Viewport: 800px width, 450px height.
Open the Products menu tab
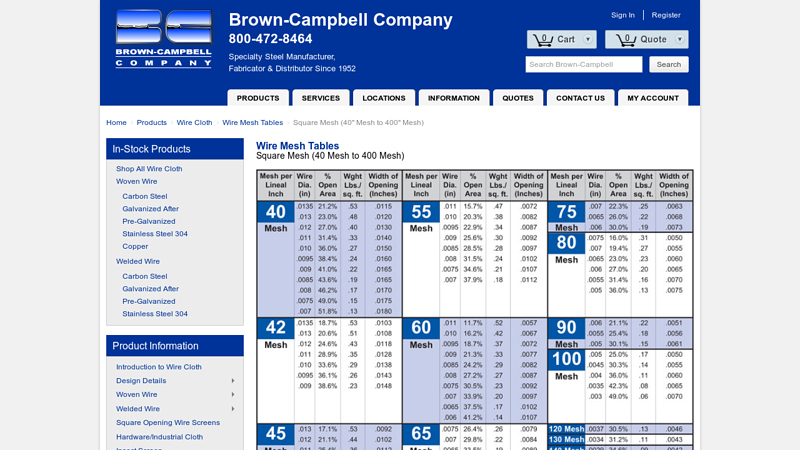pyautogui.click(x=258, y=98)
